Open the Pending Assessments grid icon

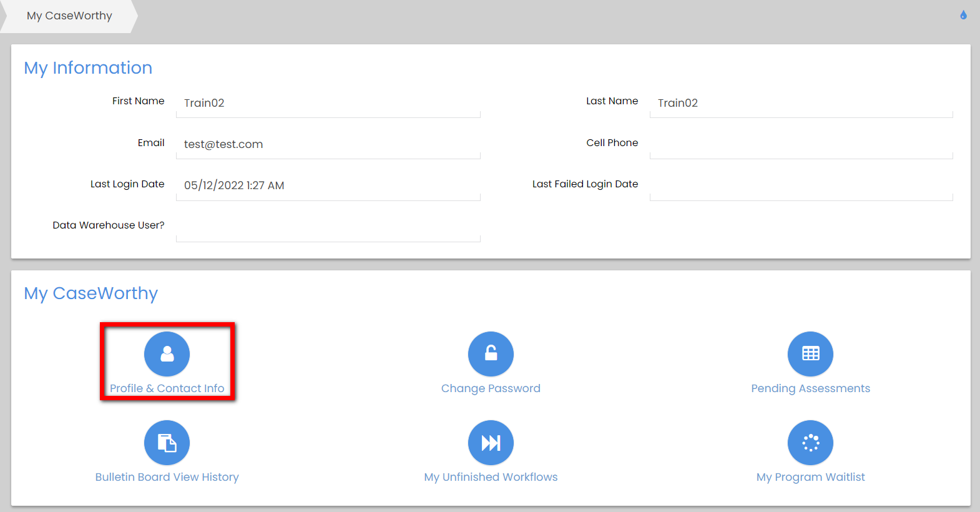pyautogui.click(x=810, y=354)
